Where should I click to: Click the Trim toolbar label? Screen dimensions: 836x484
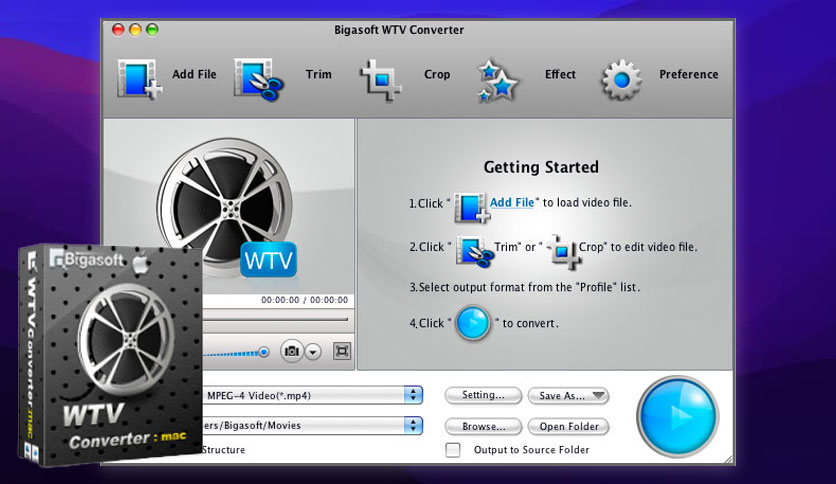[x=318, y=75]
